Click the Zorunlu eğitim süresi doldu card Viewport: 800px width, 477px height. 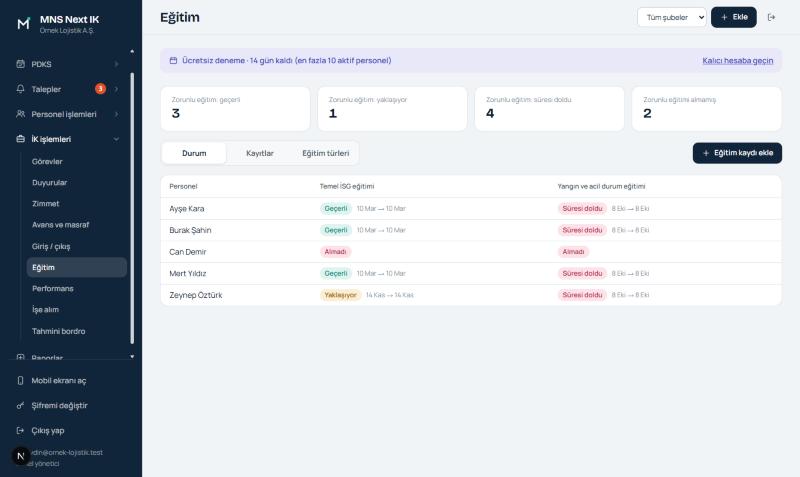pyautogui.click(x=549, y=109)
